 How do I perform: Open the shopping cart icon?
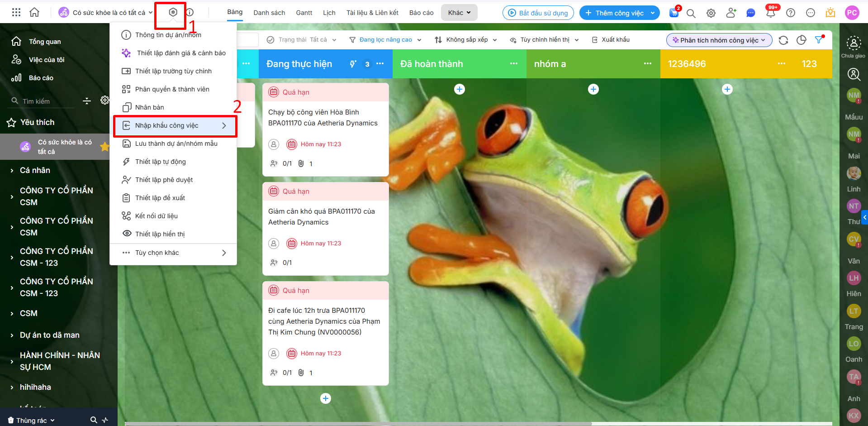674,13
